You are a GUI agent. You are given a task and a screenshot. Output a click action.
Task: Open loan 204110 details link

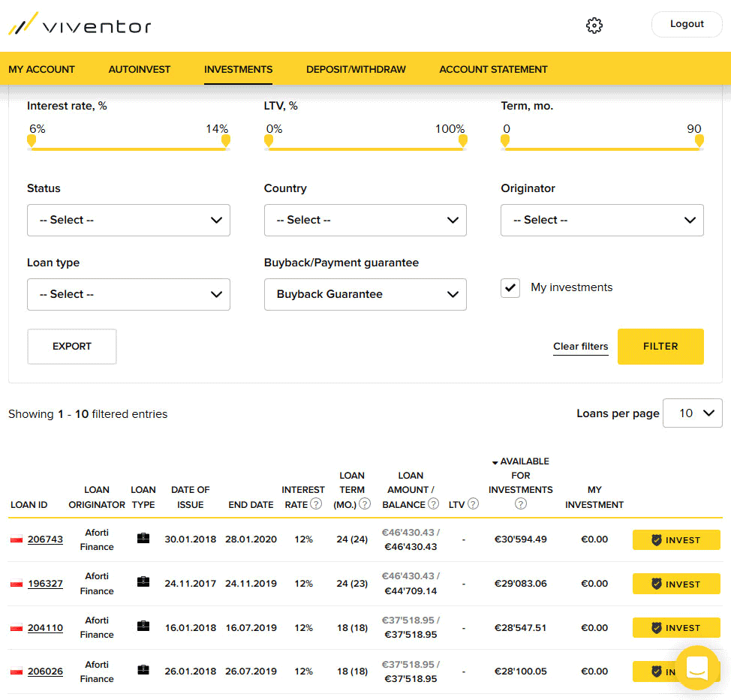coord(45,627)
